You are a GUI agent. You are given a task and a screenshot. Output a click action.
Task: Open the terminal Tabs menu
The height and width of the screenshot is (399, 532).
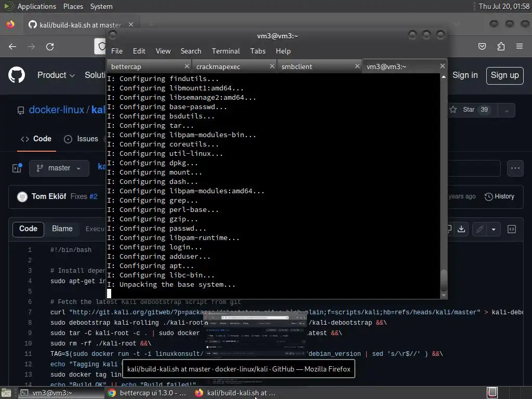click(x=258, y=51)
